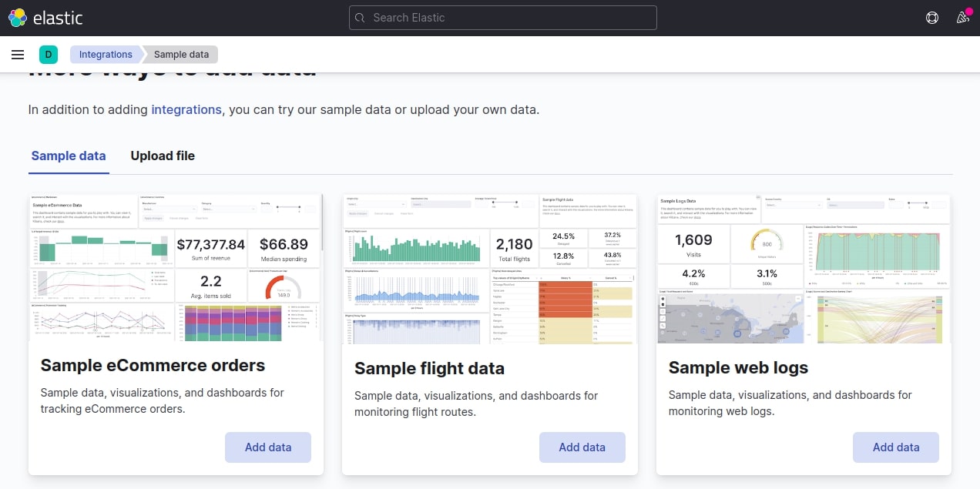The width and height of the screenshot is (980, 489).
Task: Click the text 'monitoring web logs.'
Action: (x=721, y=411)
